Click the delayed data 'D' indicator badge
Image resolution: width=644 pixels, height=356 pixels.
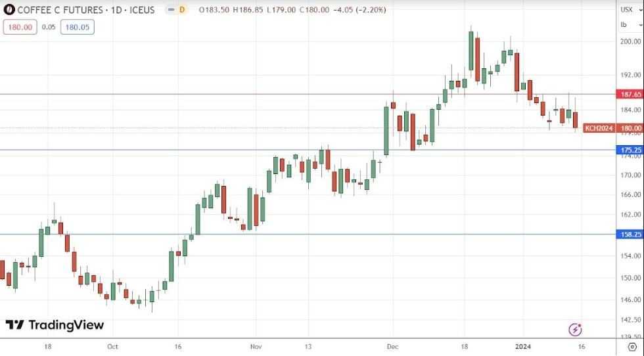[182, 10]
